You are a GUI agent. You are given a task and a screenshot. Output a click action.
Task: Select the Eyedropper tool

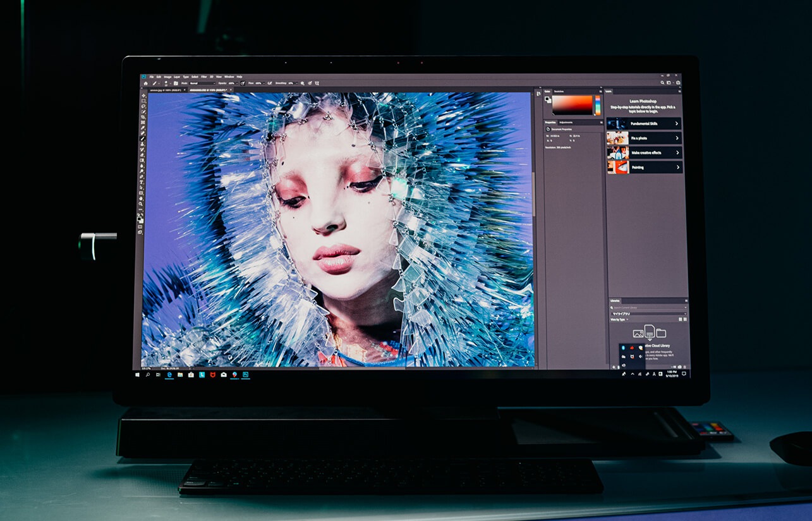point(143,128)
